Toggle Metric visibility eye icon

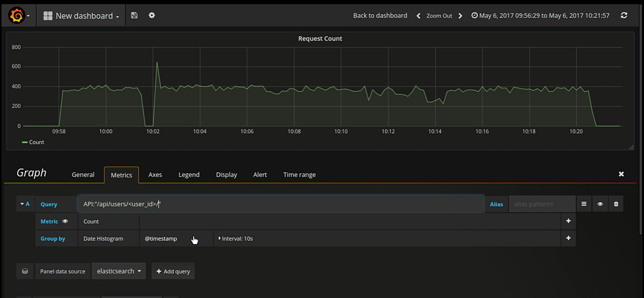(65, 221)
